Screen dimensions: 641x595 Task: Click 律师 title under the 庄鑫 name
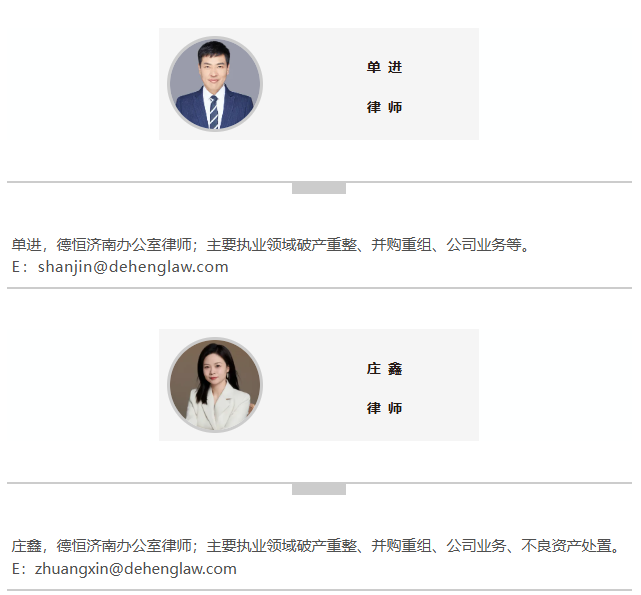click(x=384, y=408)
